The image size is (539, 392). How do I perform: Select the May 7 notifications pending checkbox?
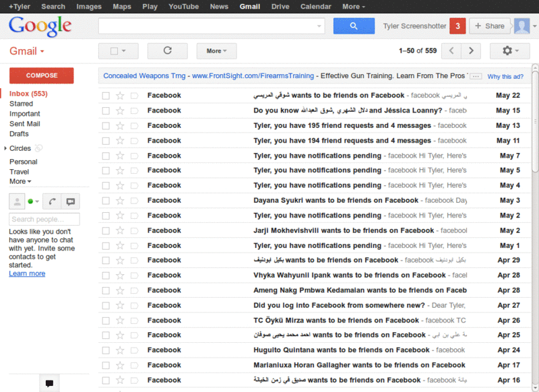(106, 156)
